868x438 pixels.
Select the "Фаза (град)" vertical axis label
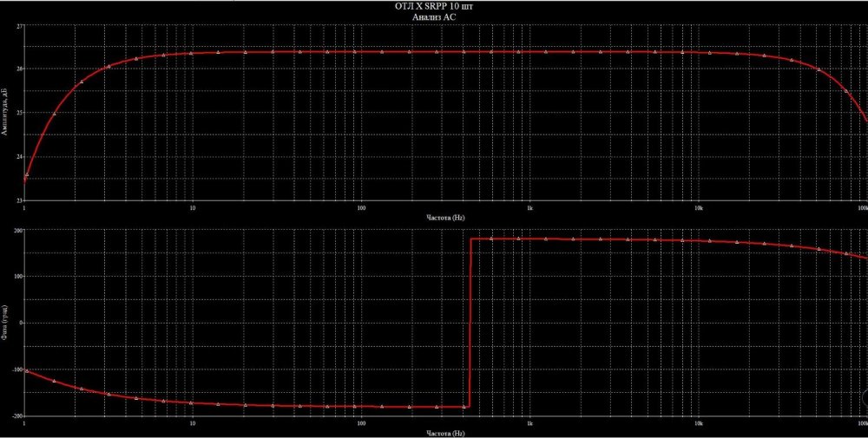tap(5, 322)
